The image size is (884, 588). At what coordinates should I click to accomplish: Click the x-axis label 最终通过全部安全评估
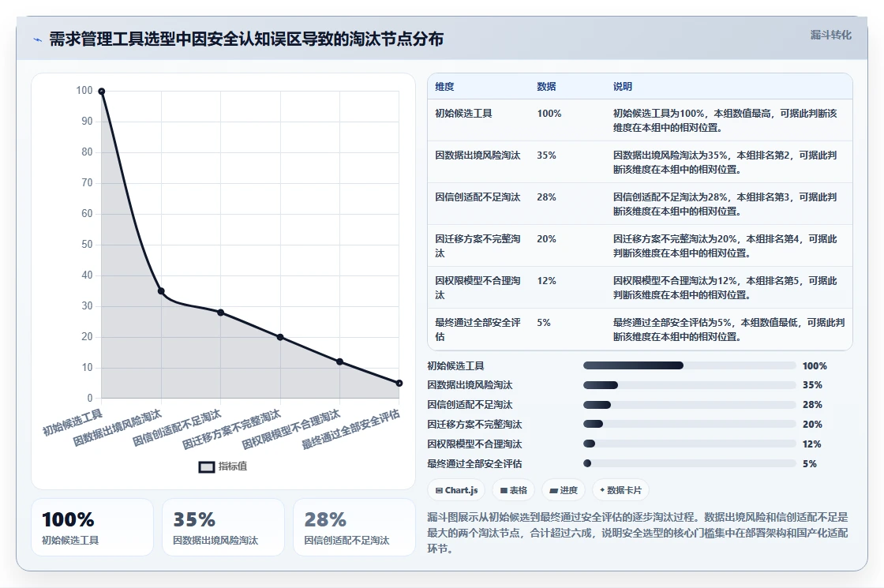[350, 429]
